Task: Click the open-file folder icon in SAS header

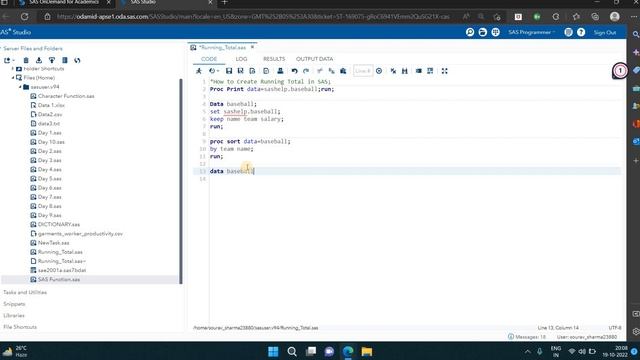Action: click(x=482, y=32)
